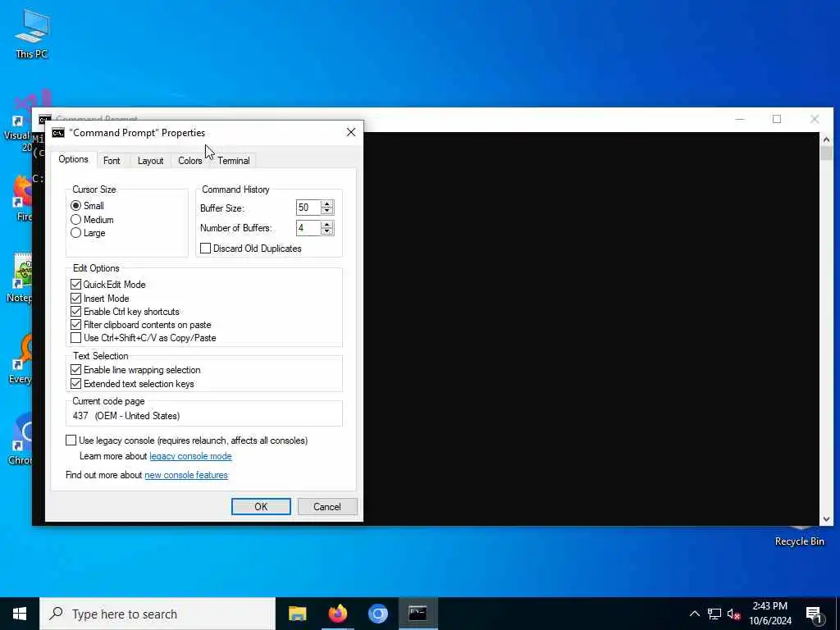Select Chrome desktop shortcut
The image size is (840, 630).
[21, 440]
